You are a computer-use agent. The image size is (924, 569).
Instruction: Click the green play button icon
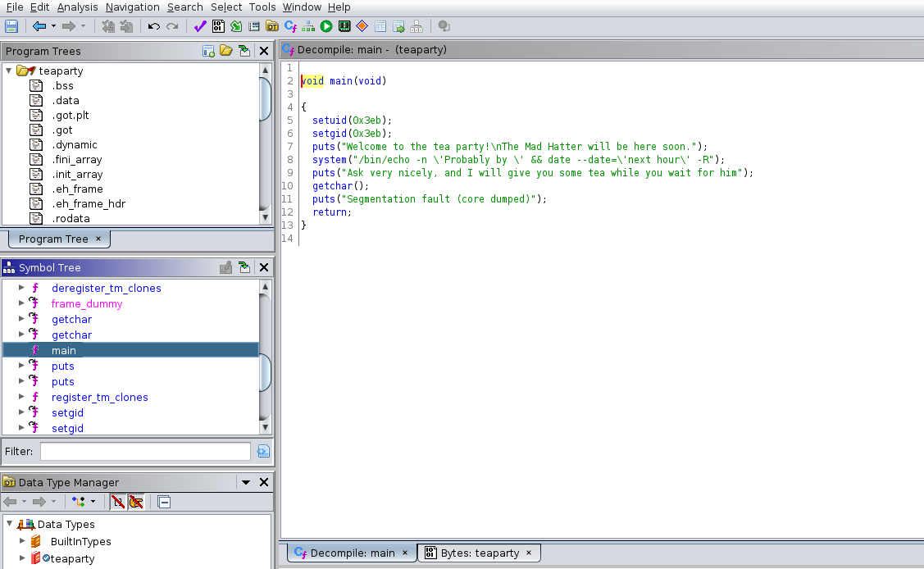(x=326, y=26)
